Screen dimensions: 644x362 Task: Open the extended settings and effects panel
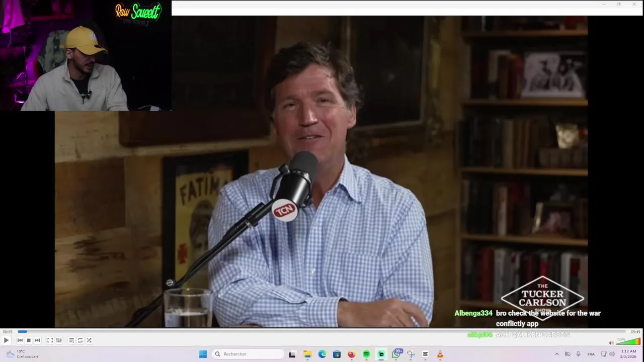(x=59, y=340)
